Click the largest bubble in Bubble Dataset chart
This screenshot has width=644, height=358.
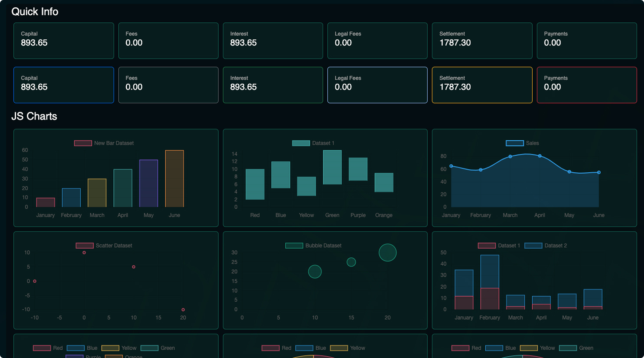click(x=388, y=252)
